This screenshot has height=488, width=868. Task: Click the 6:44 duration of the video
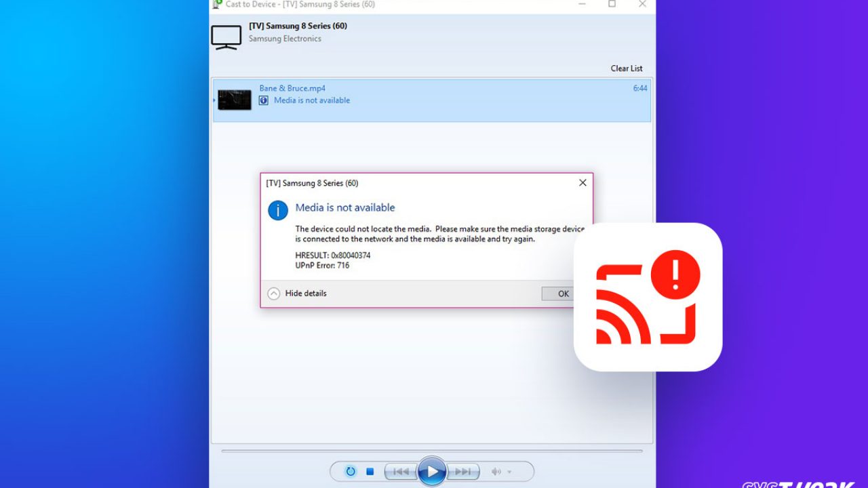tap(639, 88)
